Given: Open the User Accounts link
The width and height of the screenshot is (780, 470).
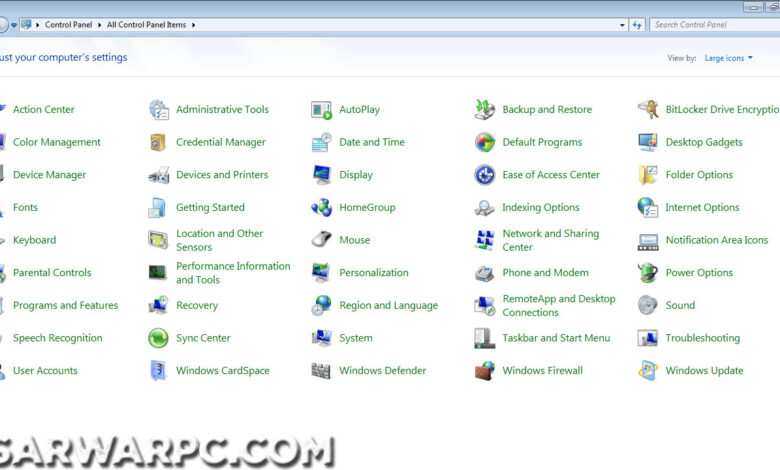Looking at the screenshot, I should (45, 371).
